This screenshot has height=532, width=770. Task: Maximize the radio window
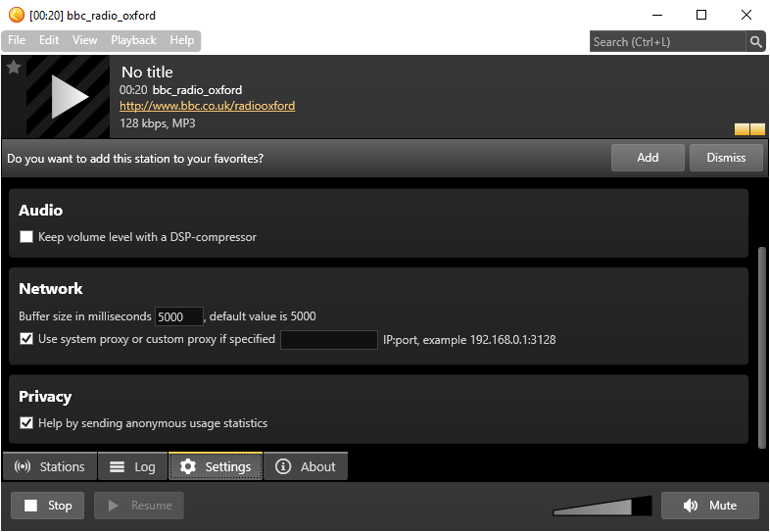point(701,15)
